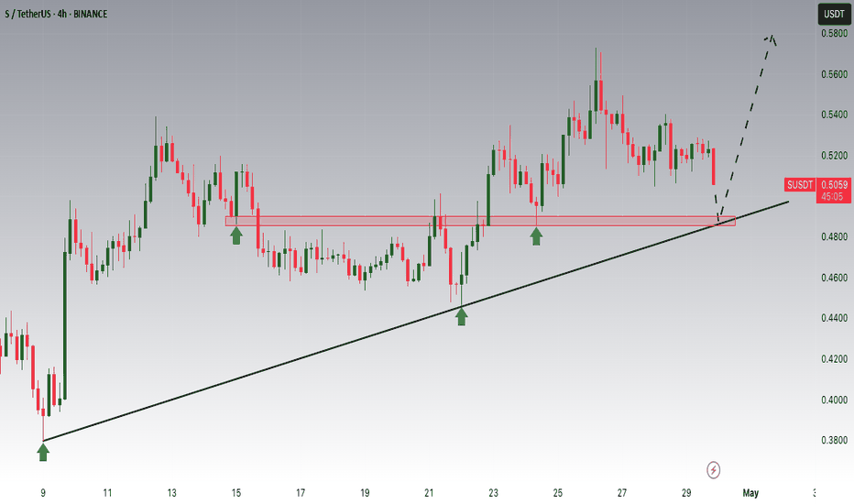Click the date label 13 on time axis
The image size is (854, 504).
pyautogui.click(x=171, y=493)
